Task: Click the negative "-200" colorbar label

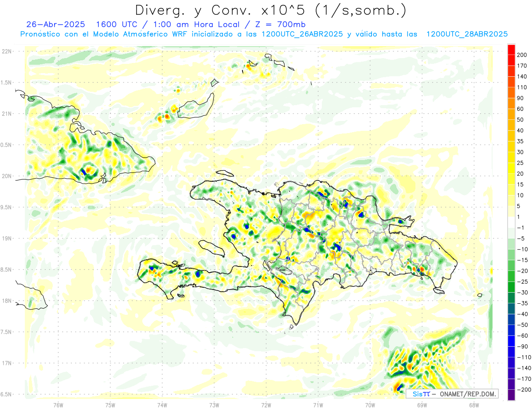Action: [x=523, y=390]
